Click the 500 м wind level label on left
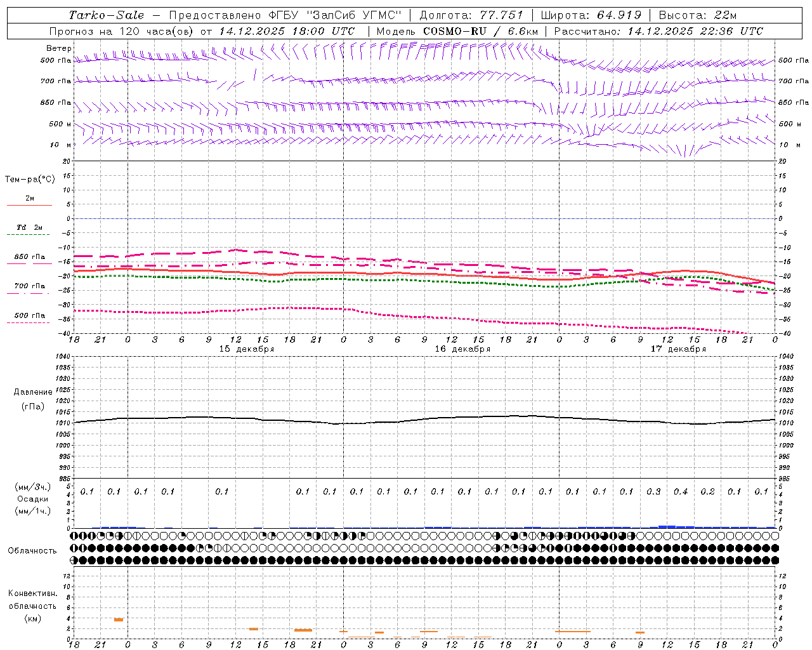 [x=60, y=124]
